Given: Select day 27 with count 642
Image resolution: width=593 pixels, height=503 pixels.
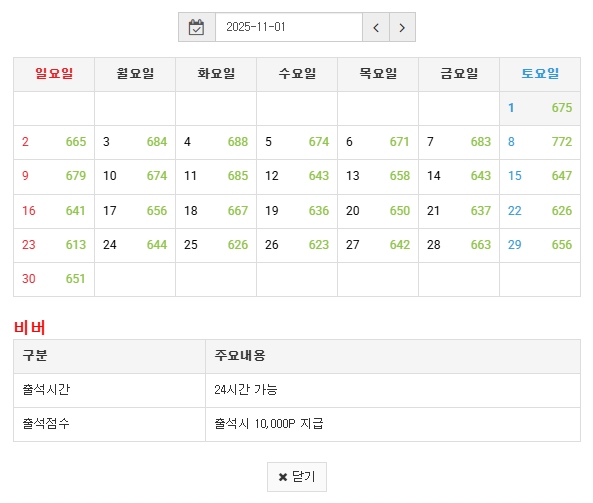Looking at the screenshot, I should (x=378, y=245).
